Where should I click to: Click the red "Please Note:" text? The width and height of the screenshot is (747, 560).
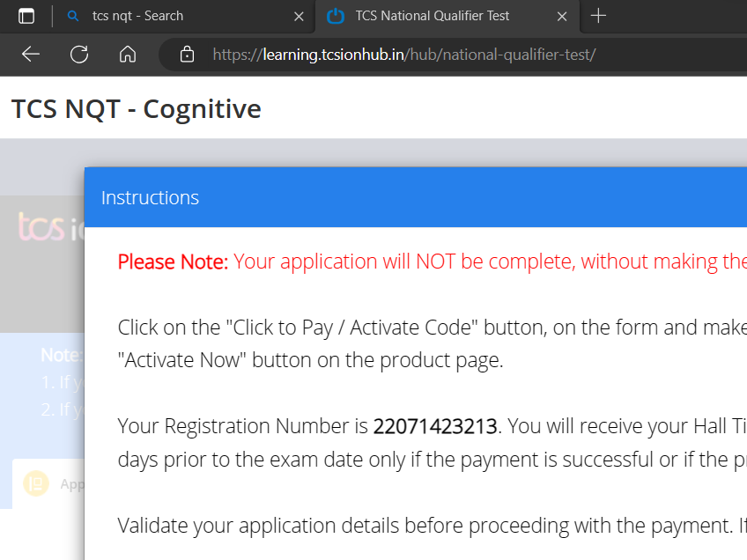point(173,262)
